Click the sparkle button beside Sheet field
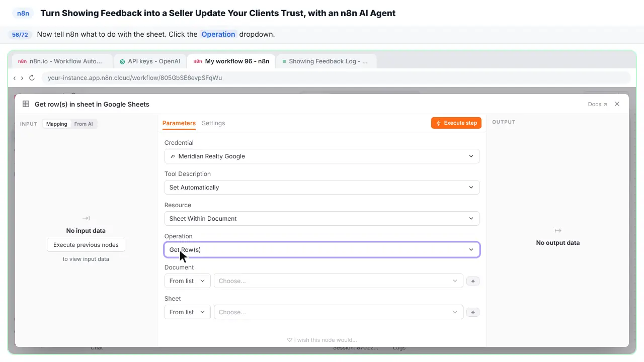The image size is (644, 362). pos(472,312)
